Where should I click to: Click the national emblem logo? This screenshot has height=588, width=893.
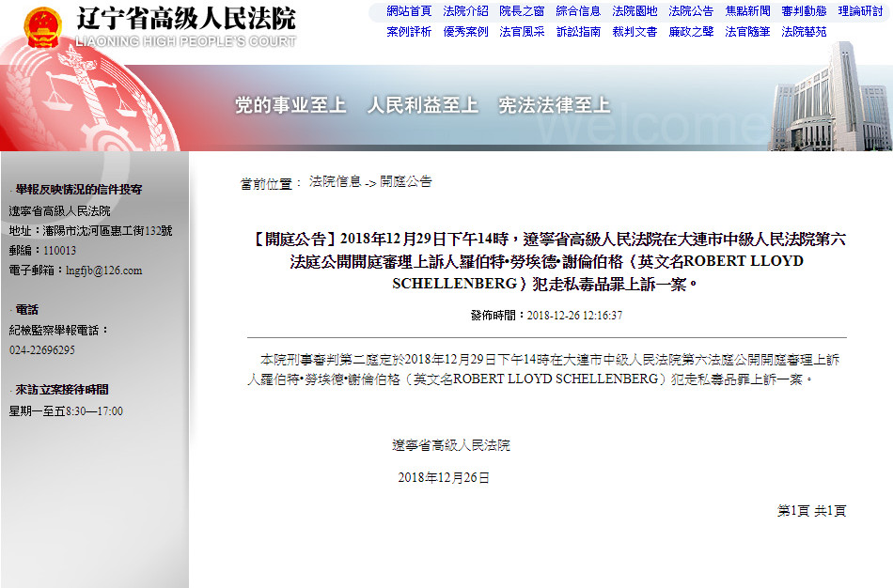tap(41, 26)
